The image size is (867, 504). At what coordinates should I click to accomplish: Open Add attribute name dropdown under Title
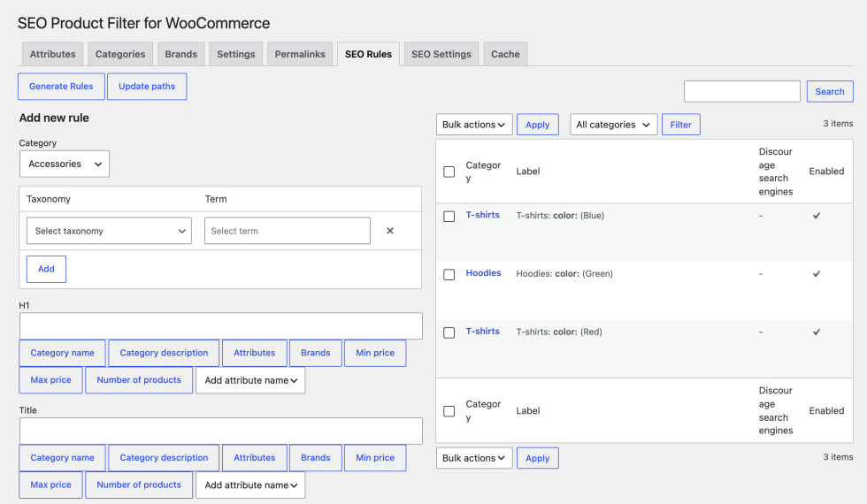(250, 485)
